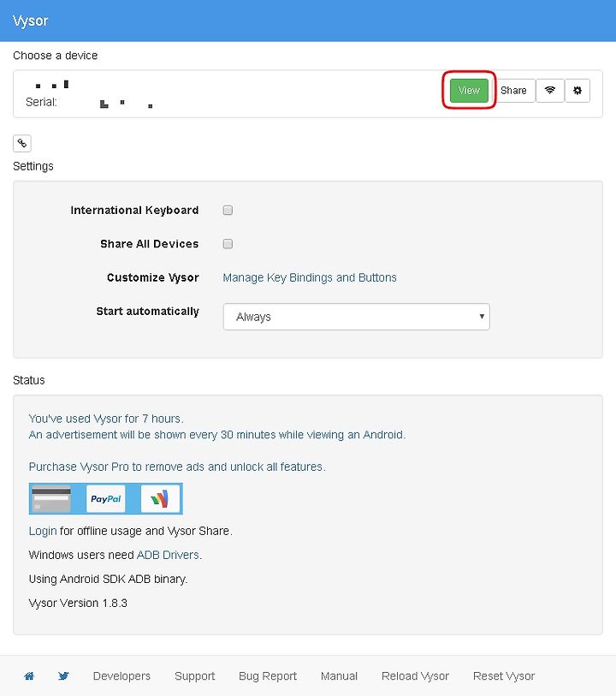The image size is (616, 696).
Task: Click Purchase Vysor Pro text link
Action: coord(177,467)
